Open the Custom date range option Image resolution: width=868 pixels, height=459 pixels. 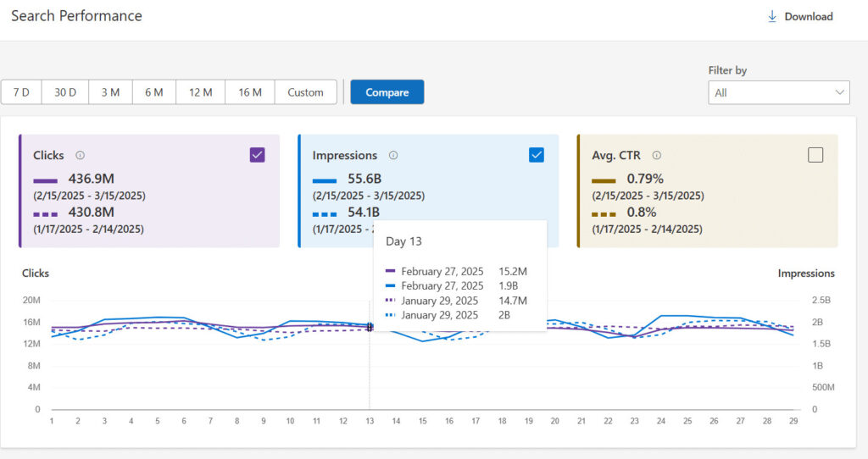305,92
